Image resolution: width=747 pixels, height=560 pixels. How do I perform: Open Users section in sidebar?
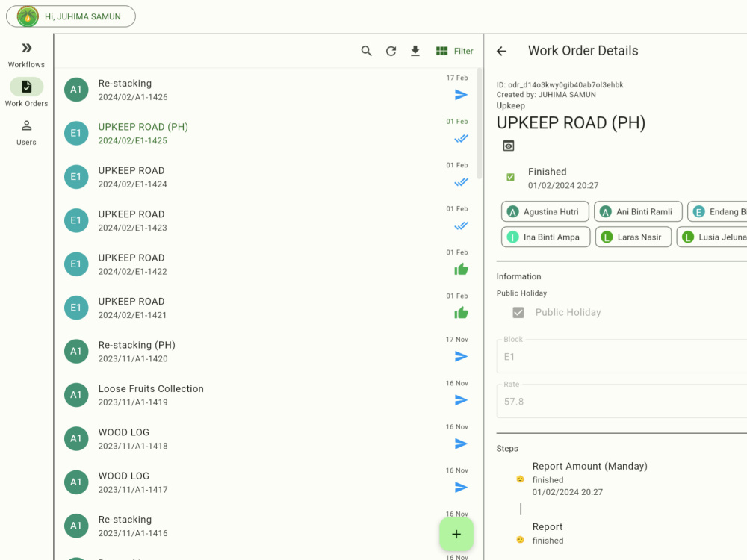click(x=26, y=132)
